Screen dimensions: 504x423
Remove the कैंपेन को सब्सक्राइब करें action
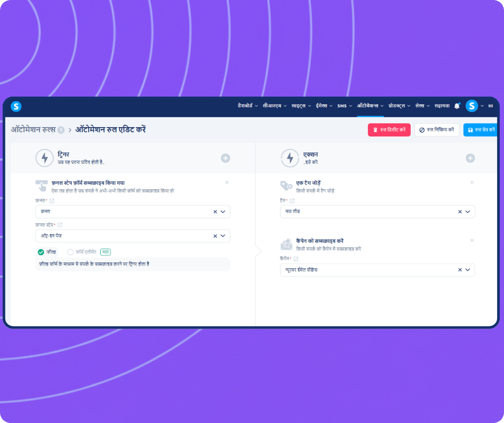pos(472,240)
